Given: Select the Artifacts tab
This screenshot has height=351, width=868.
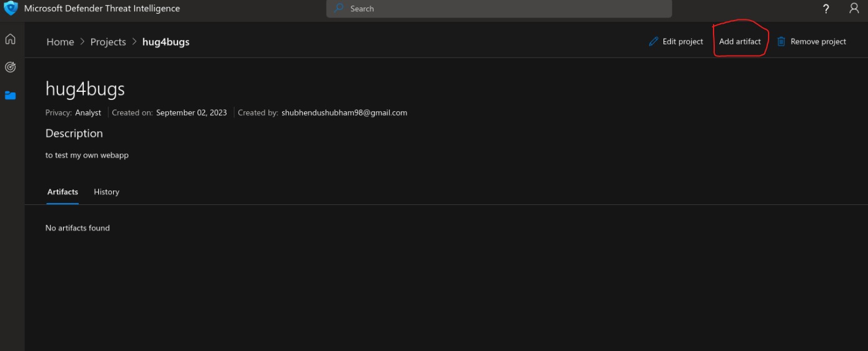Looking at the screenshot, I should click(x=63, y=192).
